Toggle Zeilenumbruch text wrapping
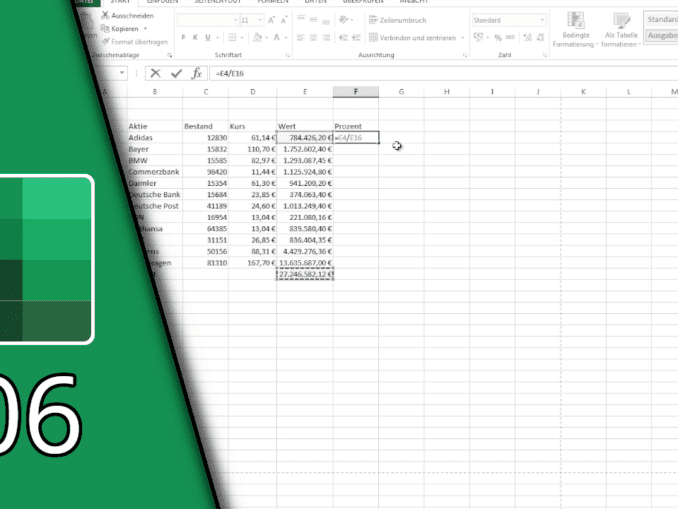Image resolution: width=678 pixels, height=509 pixels. [397, 20]
